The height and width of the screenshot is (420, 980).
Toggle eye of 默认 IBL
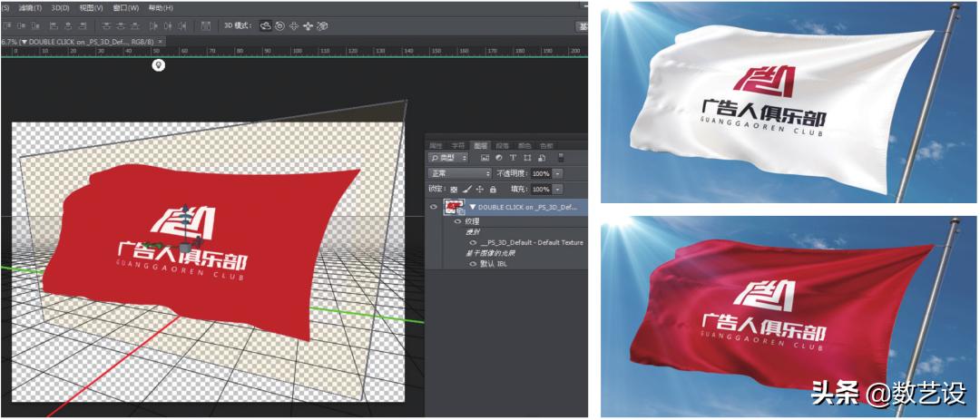pos(473,264)
